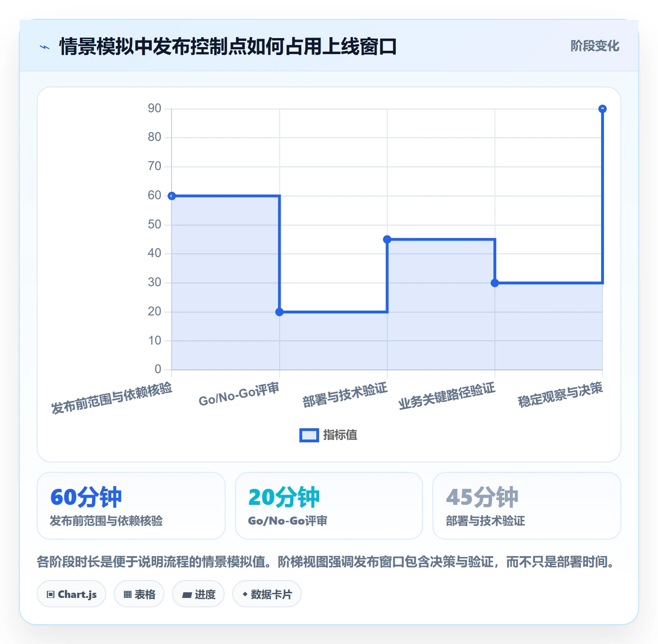Image resolution: width=658 pixels, height=644 pixels.
Task: Select the chart data point at value 30
Action: pyautogui.click(x=495, y=283)
